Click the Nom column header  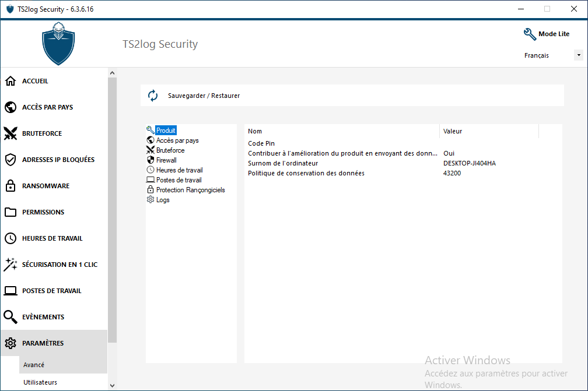point(342,131)
